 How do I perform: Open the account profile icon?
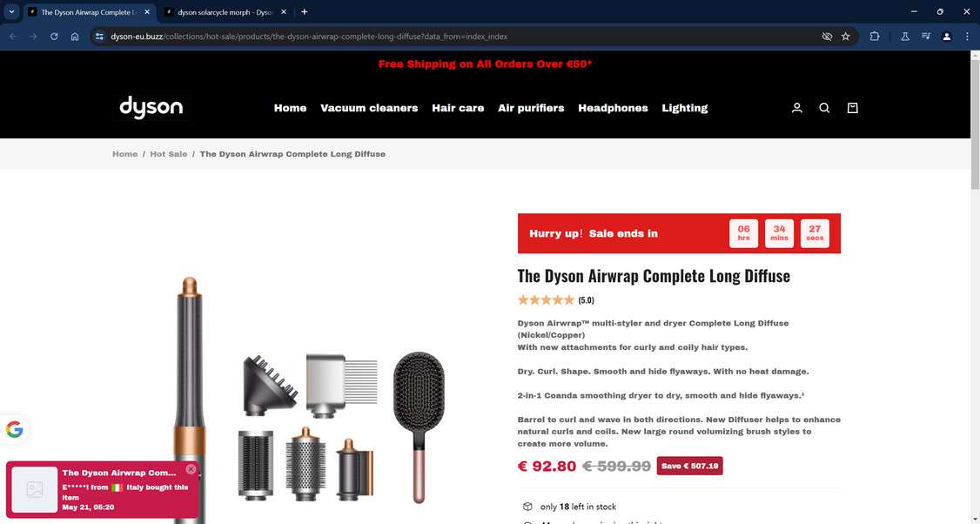[x=797, y=108]
